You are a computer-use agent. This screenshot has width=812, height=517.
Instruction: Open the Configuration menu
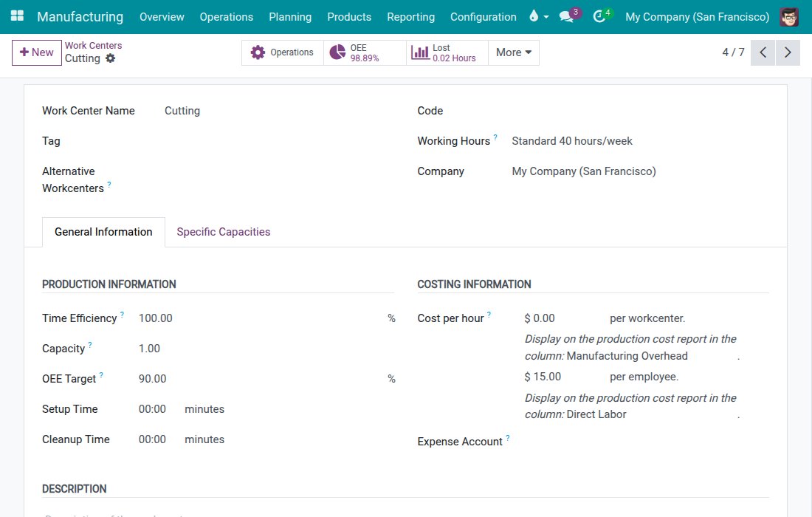coord(484,16)
